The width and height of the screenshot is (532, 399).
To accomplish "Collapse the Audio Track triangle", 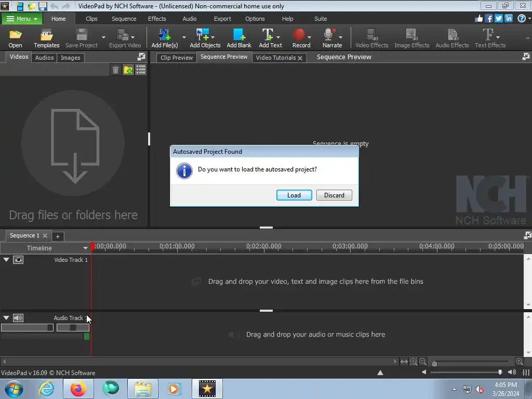I will coord(6,318).
